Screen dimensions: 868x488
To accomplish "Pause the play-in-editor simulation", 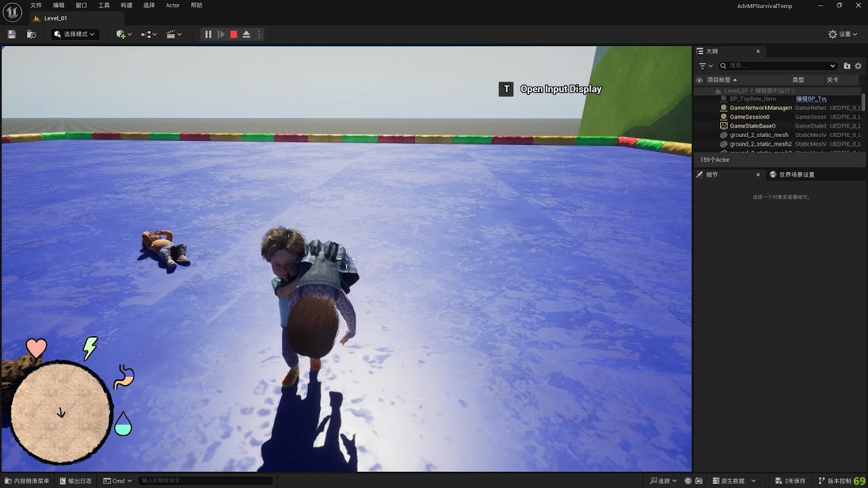I will click(x=208, y=34).
